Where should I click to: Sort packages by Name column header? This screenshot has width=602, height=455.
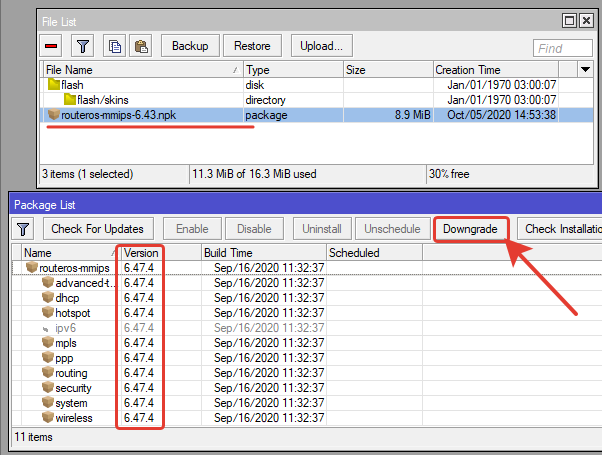coord(69,253)
